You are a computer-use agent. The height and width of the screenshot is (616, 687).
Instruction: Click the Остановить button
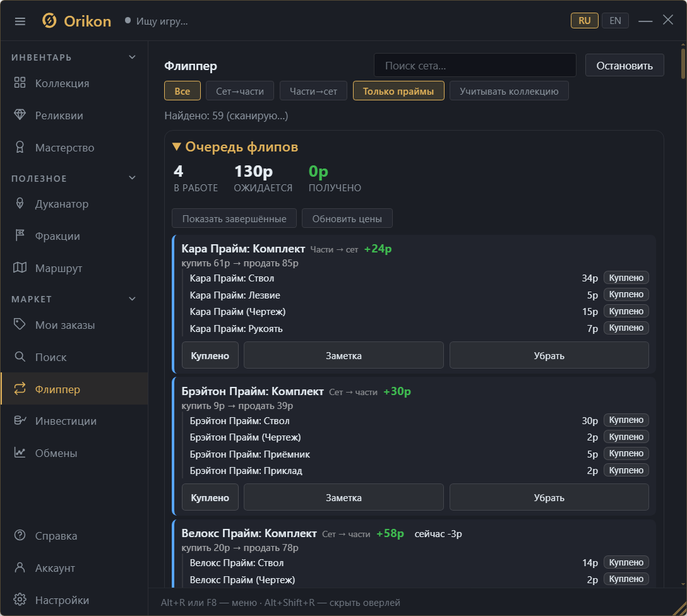point(624,65)
